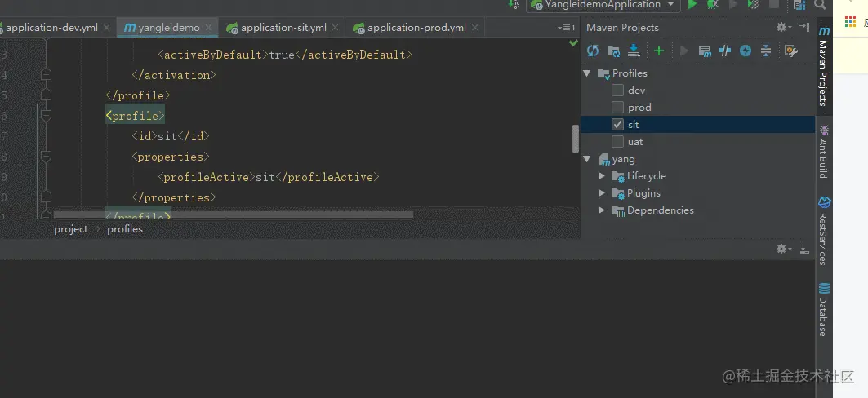
Task: Open Database side tool tab
Action: pos(824,310)
